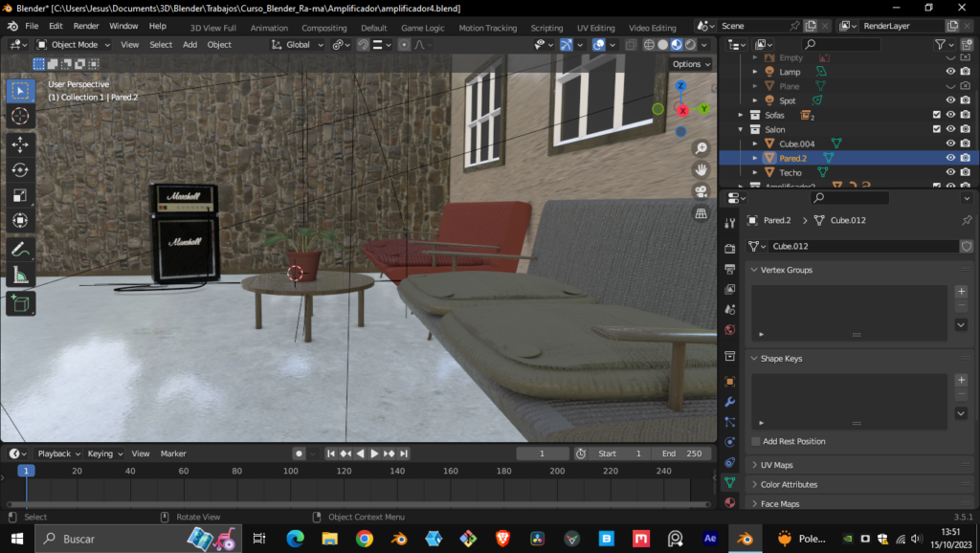Open the File menu
980x553 pixels.
pos(32,26)
